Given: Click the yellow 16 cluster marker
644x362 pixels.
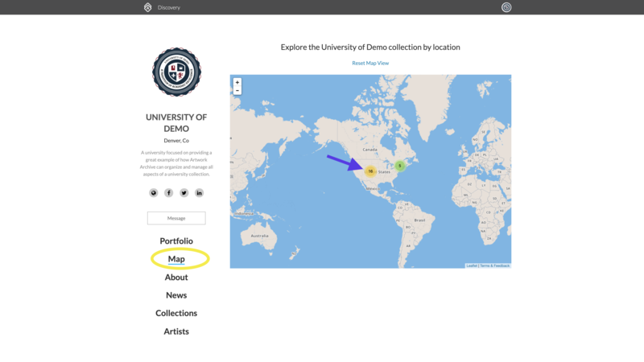Looking at the screenshot, I should [370, 171].
